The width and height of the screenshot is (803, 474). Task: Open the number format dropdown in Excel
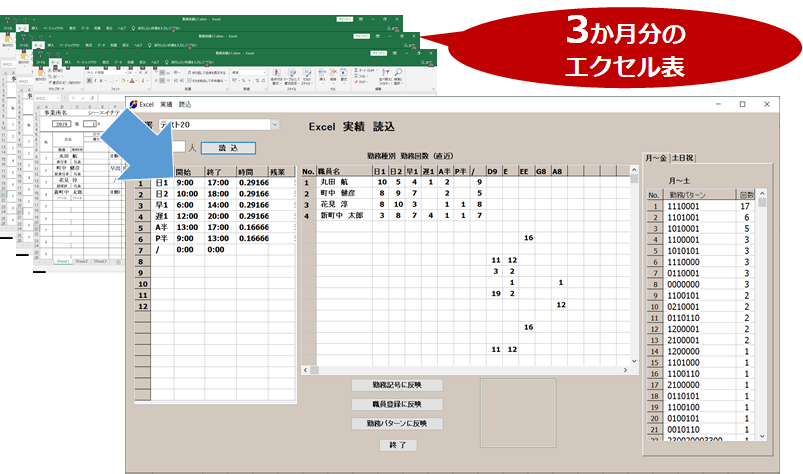click(x=264, y=73)
